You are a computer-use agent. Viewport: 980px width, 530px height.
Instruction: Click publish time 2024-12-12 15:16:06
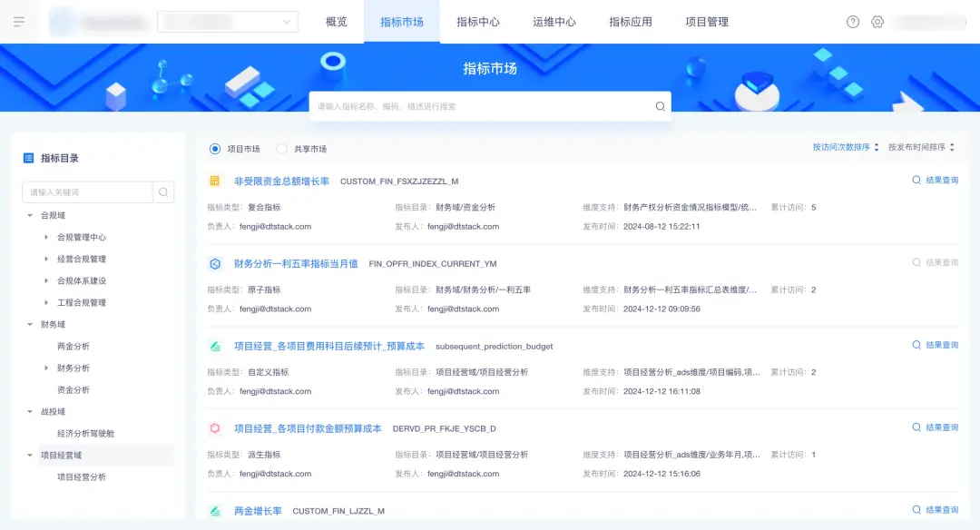coord(661,475)
